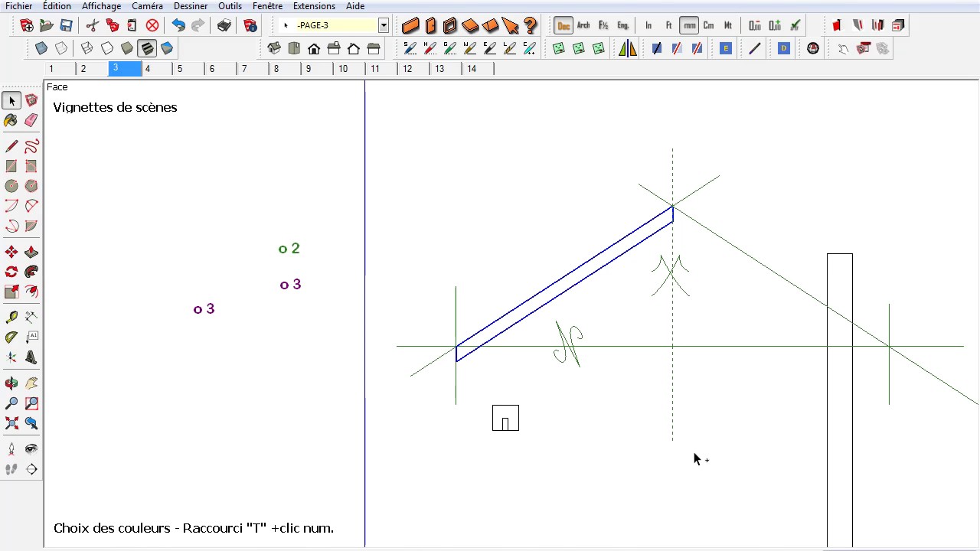Screen dimensions: 980x551
Task: Switch units to Cm
Action: (x=708, y=25)
